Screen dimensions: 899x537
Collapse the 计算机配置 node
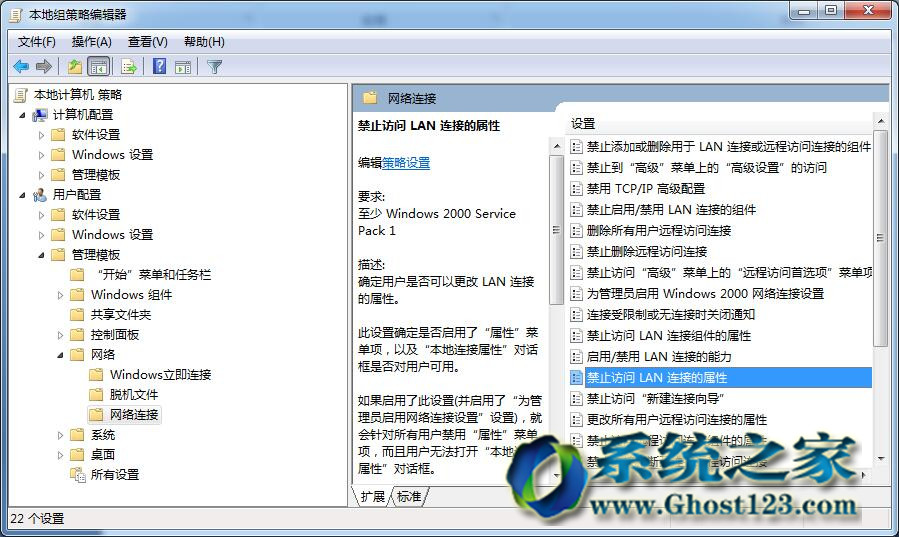(22, 115)
